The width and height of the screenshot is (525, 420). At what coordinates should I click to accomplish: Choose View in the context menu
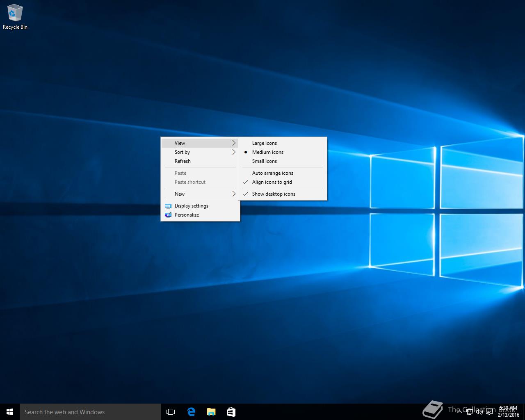click(200, 143)
